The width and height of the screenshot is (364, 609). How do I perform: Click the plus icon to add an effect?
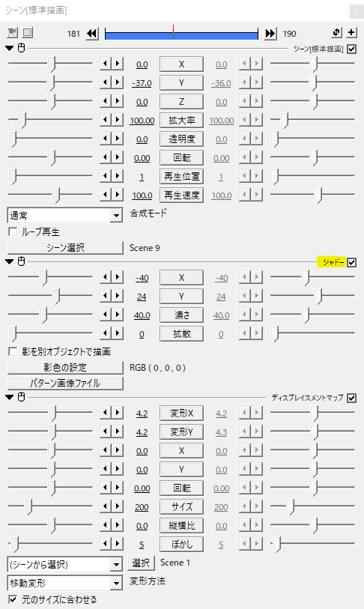(351, 32)
